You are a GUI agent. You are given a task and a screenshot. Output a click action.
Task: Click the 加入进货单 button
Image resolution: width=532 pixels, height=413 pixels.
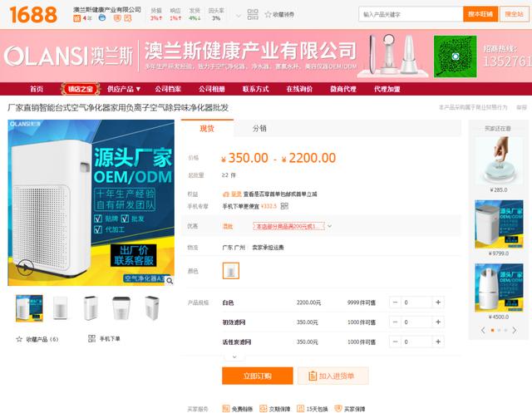[333, 376]
